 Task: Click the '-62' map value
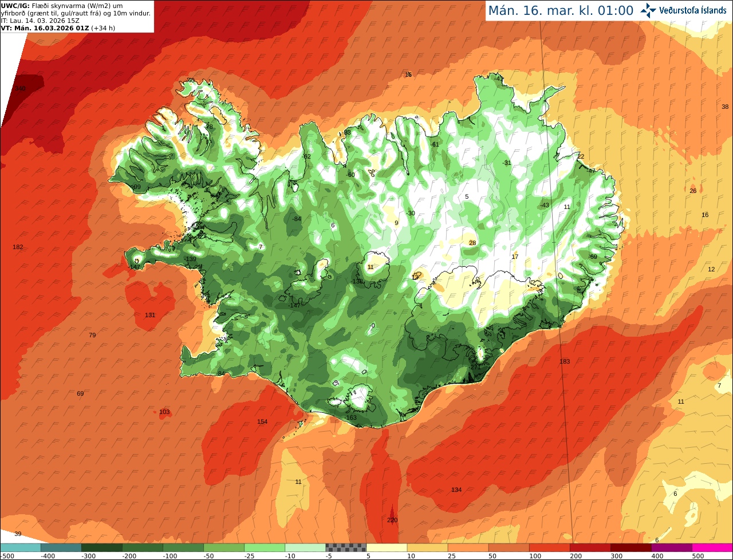click(x=306, y=157)
